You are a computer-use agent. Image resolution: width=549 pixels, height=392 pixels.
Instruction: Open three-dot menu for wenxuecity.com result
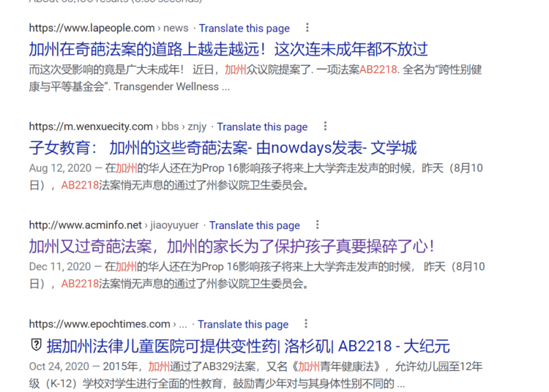325,127
